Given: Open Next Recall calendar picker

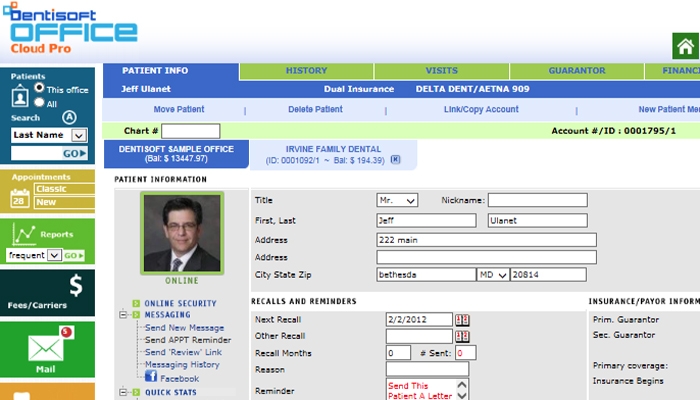Looking at the screenshot, I should [462, 320].
